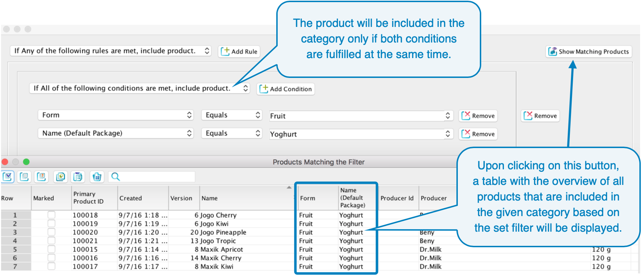Click the Add Condition button
644x277 pixels.
286,89
